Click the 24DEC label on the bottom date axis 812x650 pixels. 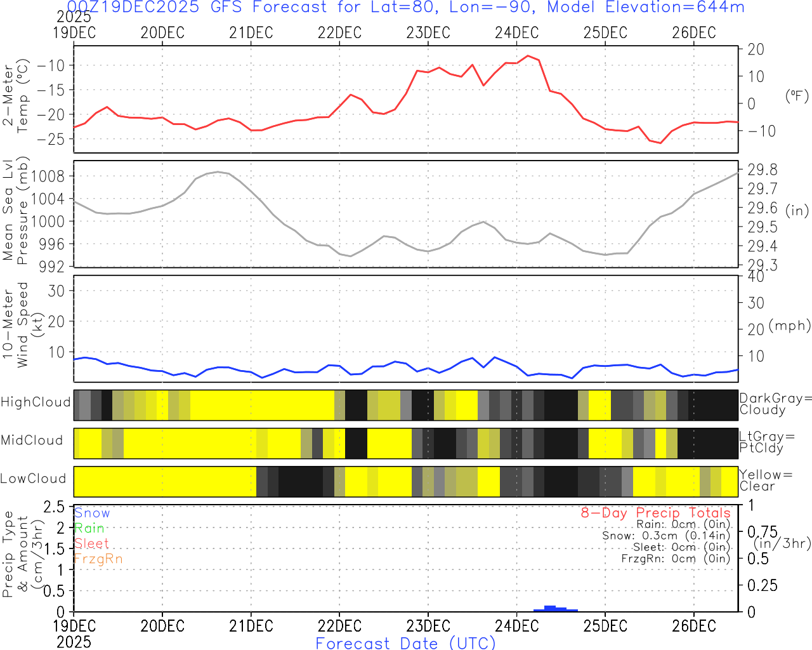point(516,626)
